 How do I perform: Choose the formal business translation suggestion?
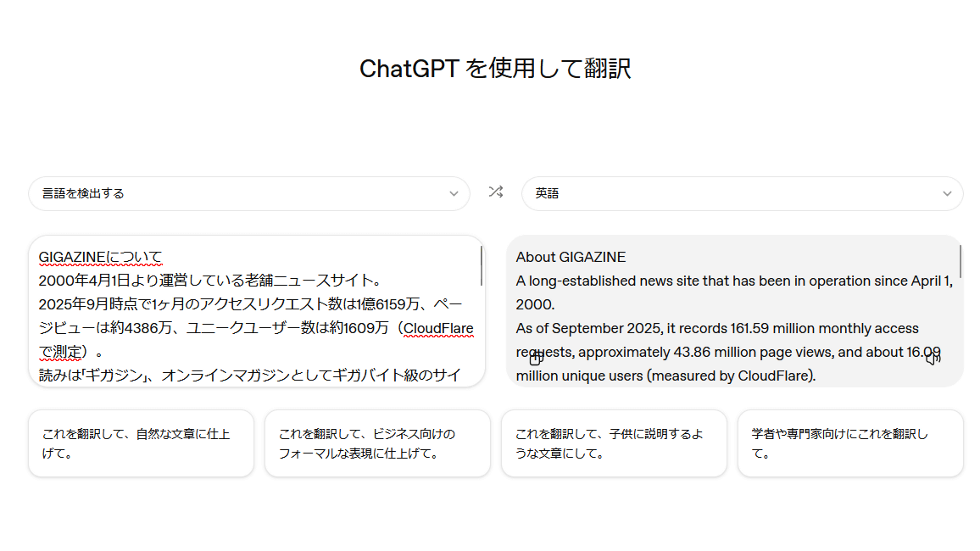[x=377, y=443]
